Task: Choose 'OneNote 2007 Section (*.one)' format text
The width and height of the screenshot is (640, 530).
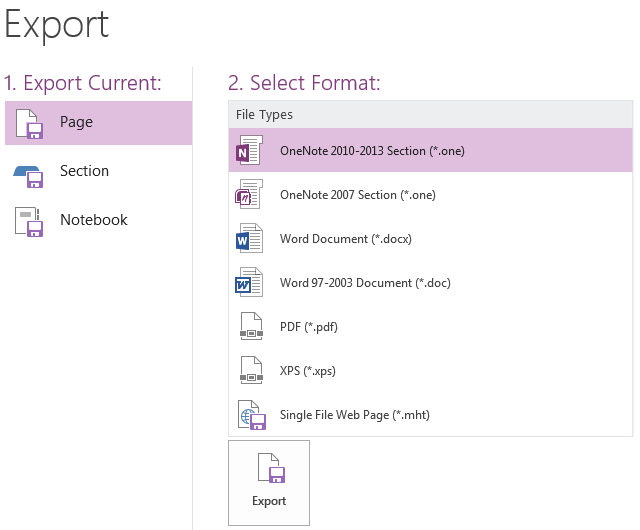Action: tap(358, 195)
